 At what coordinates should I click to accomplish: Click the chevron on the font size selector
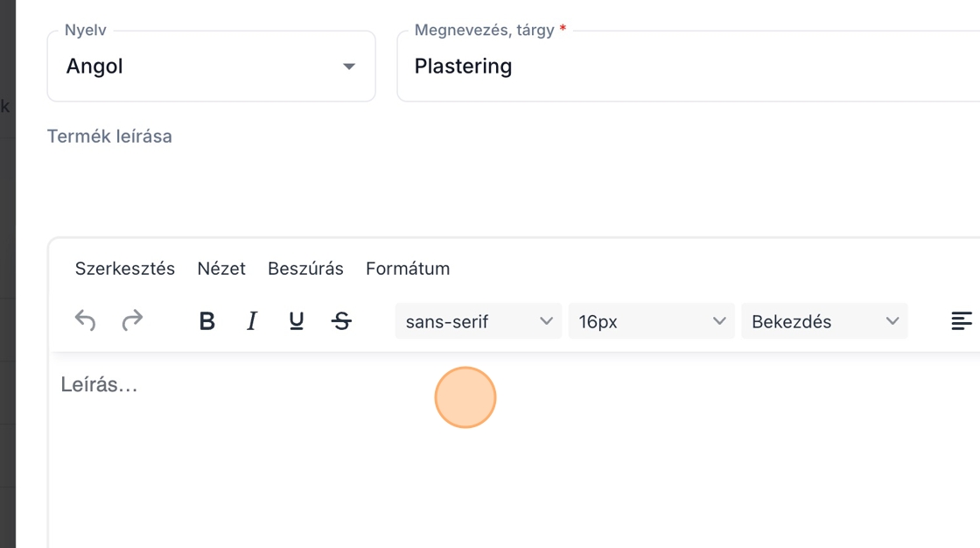click(x=719, y=321)
